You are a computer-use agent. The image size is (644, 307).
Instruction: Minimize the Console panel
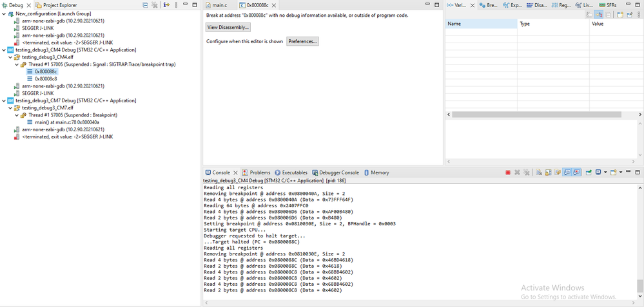point(629,171)
